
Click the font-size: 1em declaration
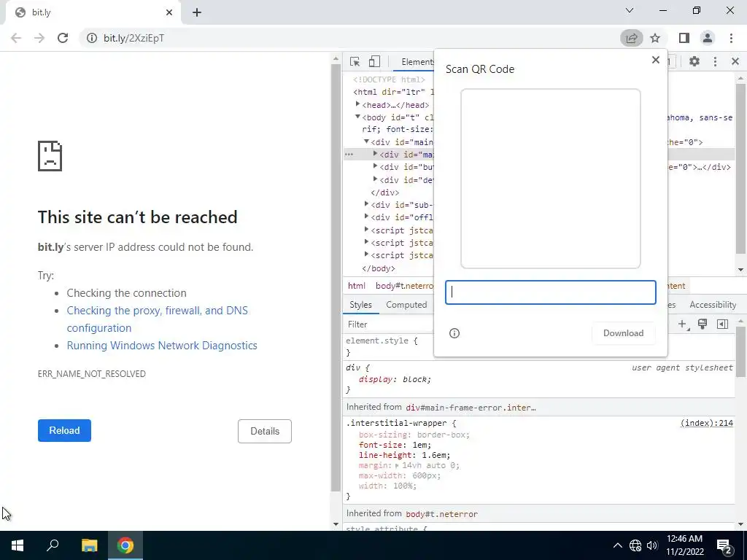[x=395, y=445]
